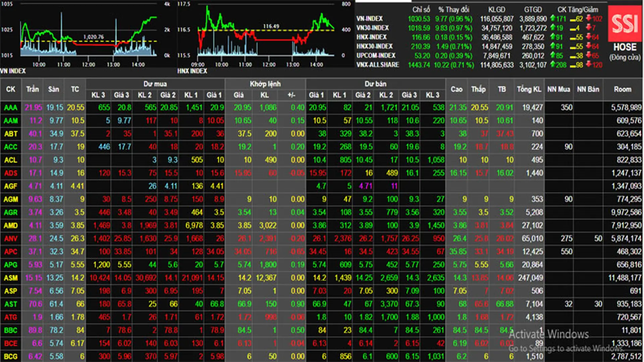
Task: Click the Dư bán header
Action: [x=375, y=84]
